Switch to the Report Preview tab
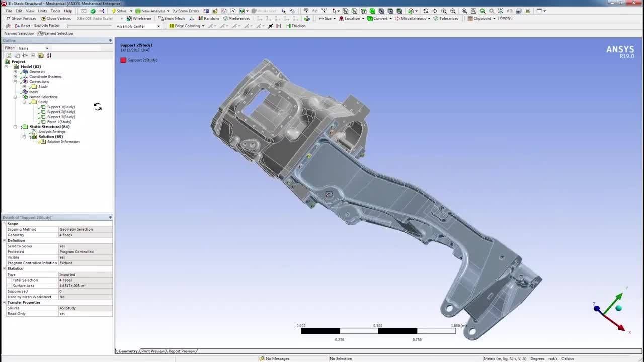Viewport: 644px width, 362px height. 182,351
